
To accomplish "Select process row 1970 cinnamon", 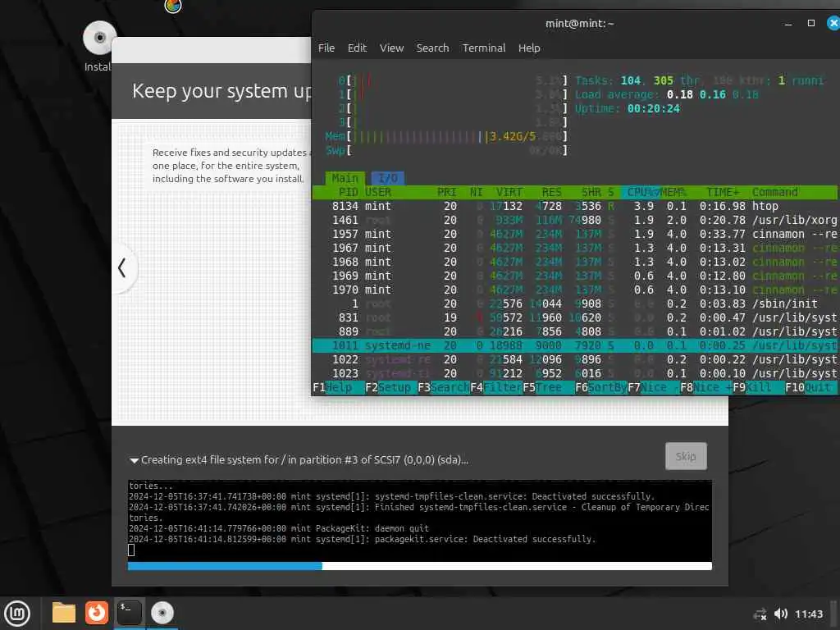I will point(574,290).
